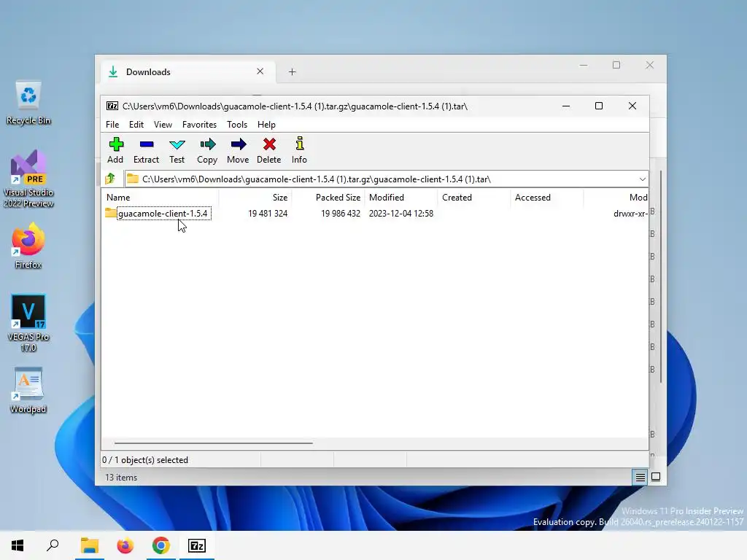Open the Tools menu
The image size is (747, 560).
[x=237, y=124]
